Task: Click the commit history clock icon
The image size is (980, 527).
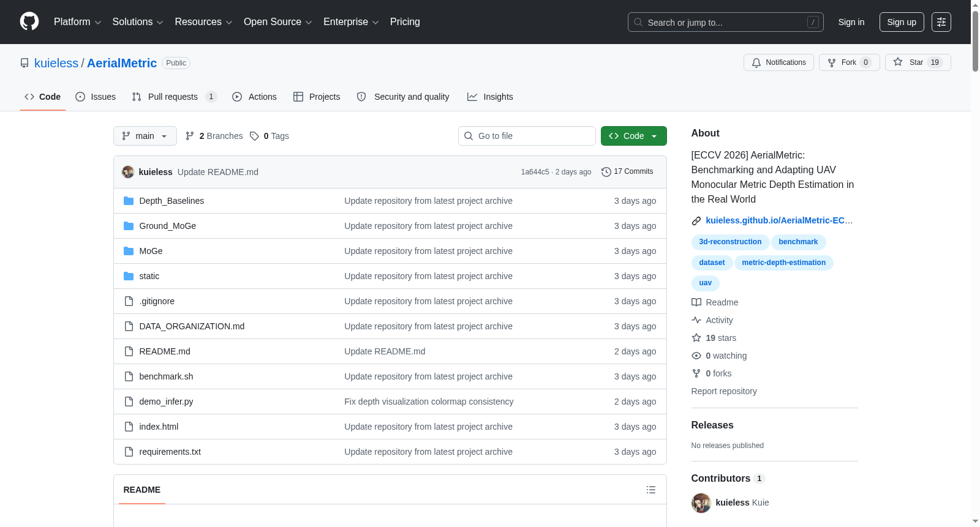Action: click(x=606, y=172)
